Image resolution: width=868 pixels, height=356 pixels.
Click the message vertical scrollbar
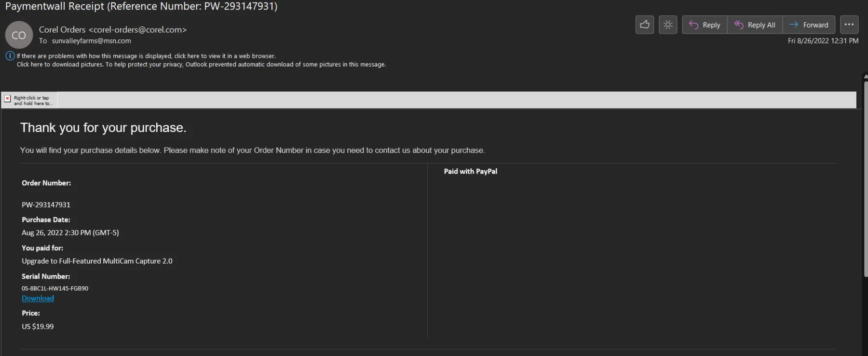point(865,178)
